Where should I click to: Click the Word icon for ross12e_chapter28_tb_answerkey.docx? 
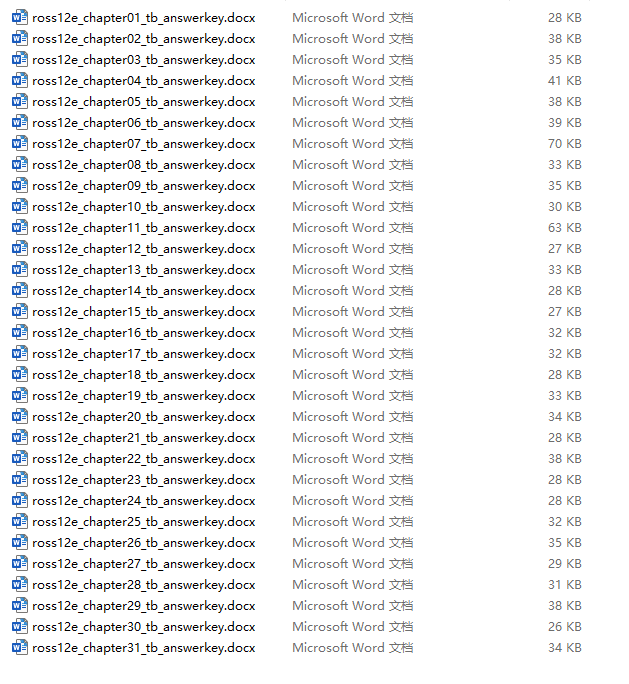point(20,585)
